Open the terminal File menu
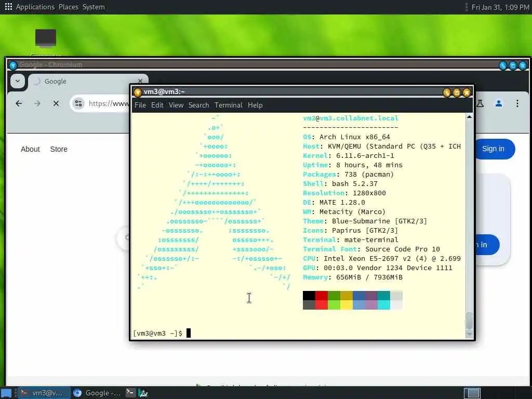532x399 pixels. pyautogui.click(x=140, y=105)
